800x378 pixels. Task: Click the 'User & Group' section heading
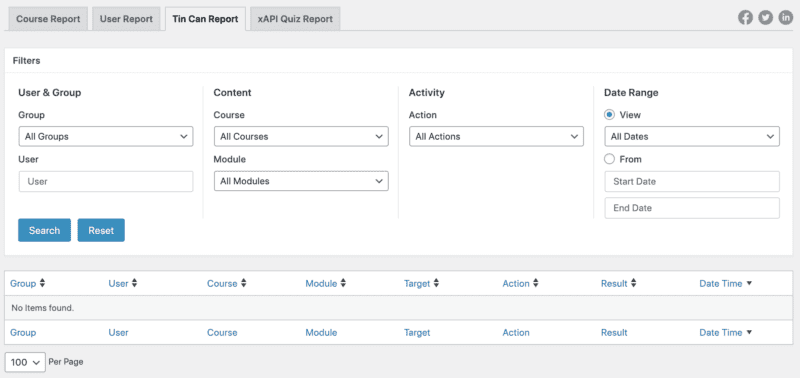tap(49, 93)
